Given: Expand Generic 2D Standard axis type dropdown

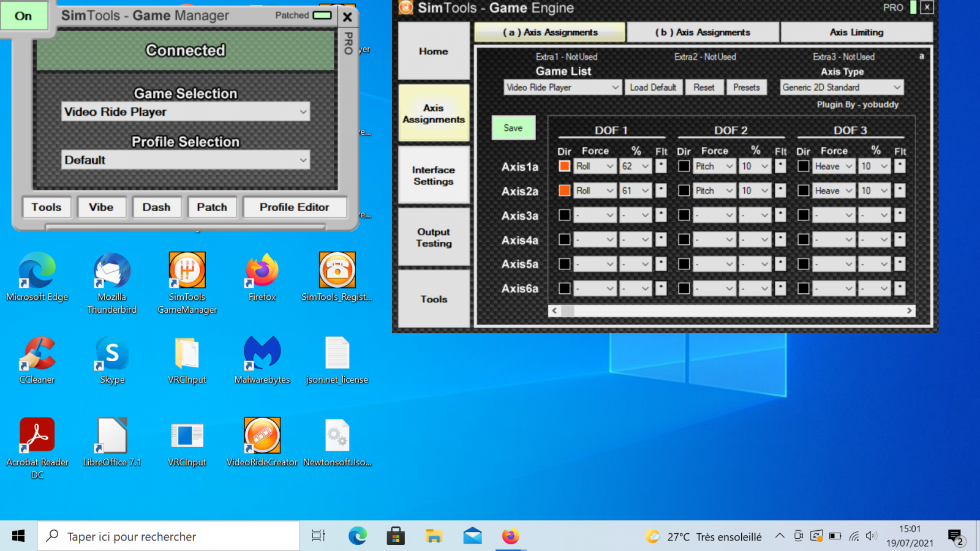Looking at the screenshot, I should click(897, 88).
